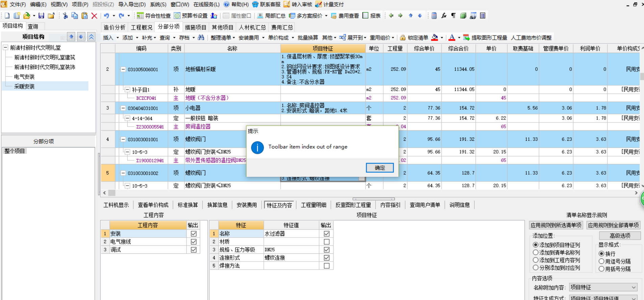Click the paste clipboard icon
The width and height of the screenshot is (644, 300).
point(84,16)
